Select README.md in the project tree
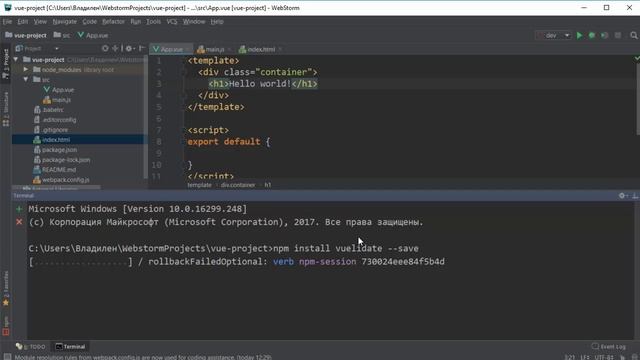The height and width of the screenshot is (360, 640). [x=55, y=169]
